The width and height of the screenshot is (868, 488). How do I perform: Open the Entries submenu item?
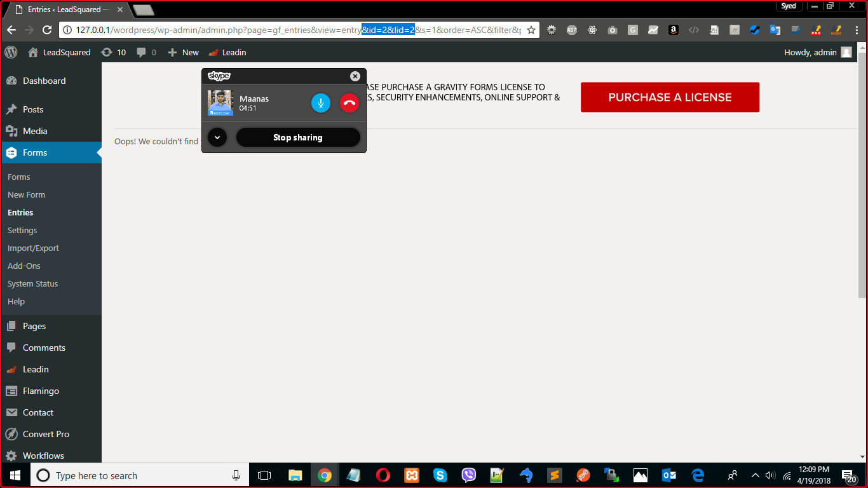[x=20, y=212]
